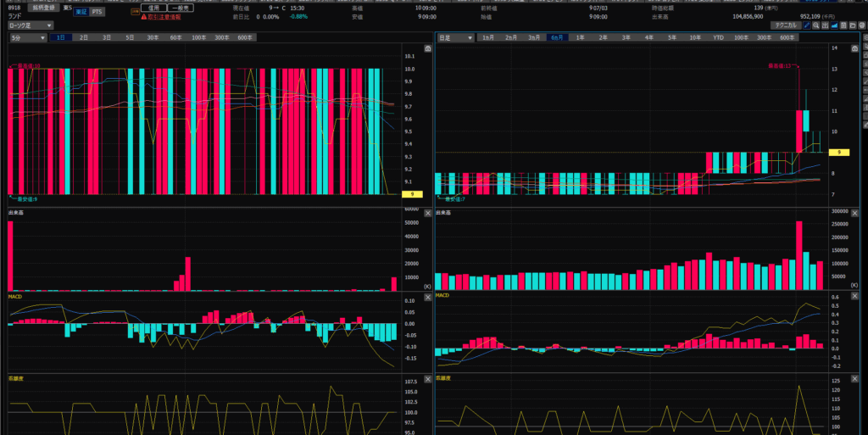
Task: Click the stock code 8918
Action: pos(14,8)
